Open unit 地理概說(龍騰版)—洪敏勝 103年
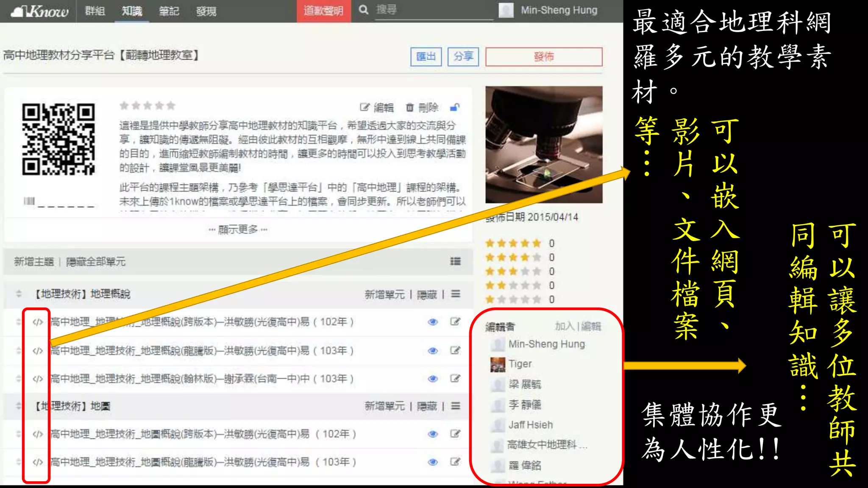The image size is (868, 488). (x=202, y=351)
